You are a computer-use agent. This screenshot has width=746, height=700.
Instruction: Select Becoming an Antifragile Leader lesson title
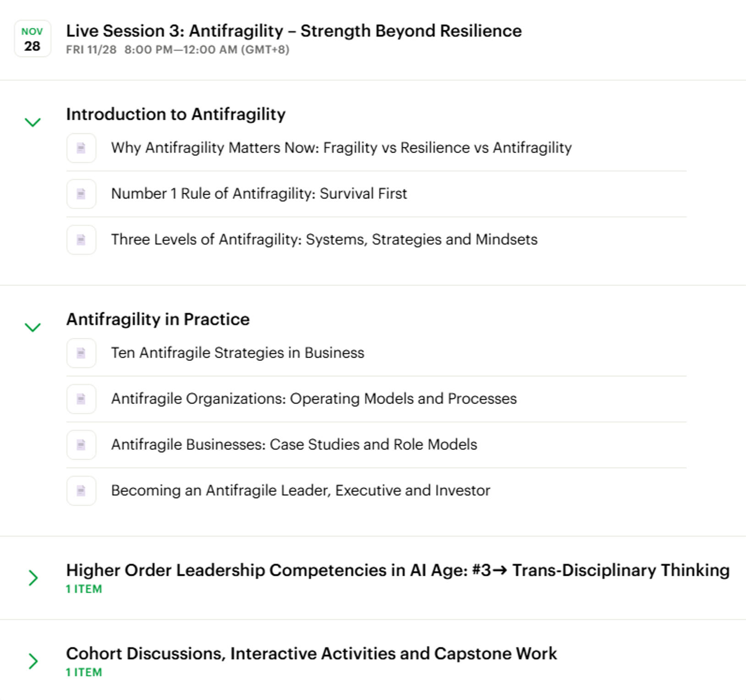coord(300,491)
